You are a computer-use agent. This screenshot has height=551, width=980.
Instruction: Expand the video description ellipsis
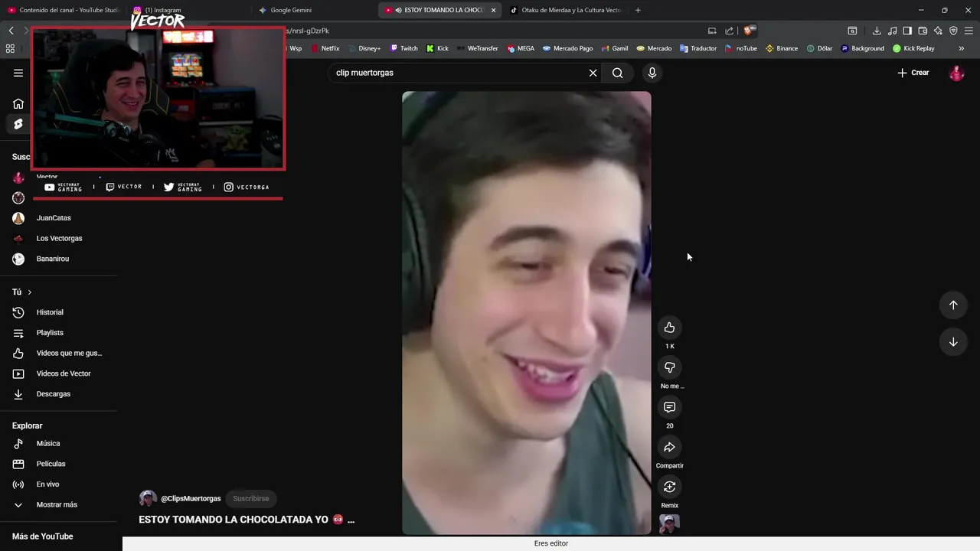point(351,520)
